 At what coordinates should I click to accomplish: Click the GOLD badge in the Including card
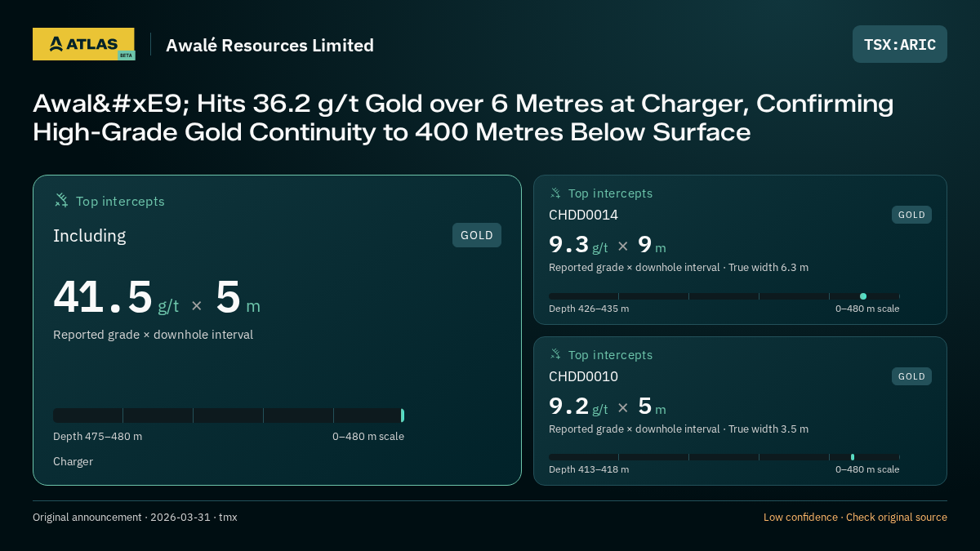coord(477,235)
